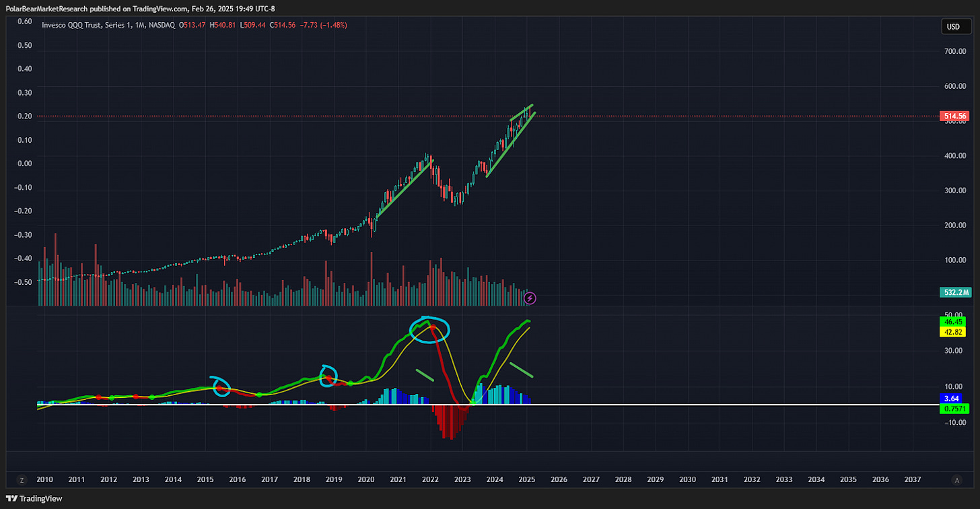Open the TradingView logo link
Image resolution: width=980 pixels, height=509 pixels.
point(34,498)
